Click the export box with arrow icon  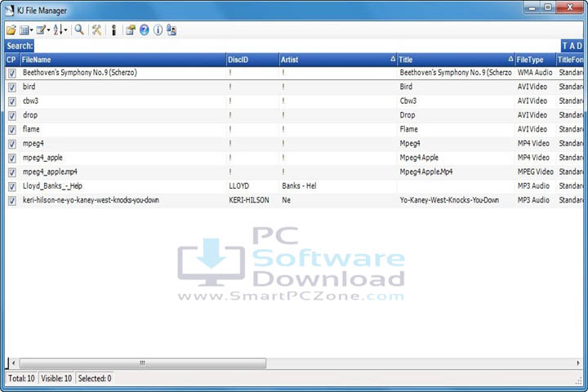[x=130, y=29]
